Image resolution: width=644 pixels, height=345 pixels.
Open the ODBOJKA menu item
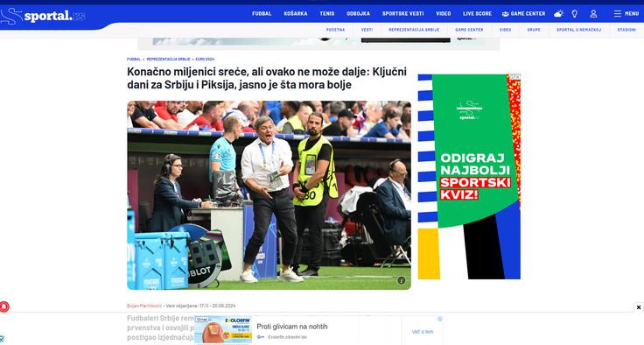coord(358,13)
